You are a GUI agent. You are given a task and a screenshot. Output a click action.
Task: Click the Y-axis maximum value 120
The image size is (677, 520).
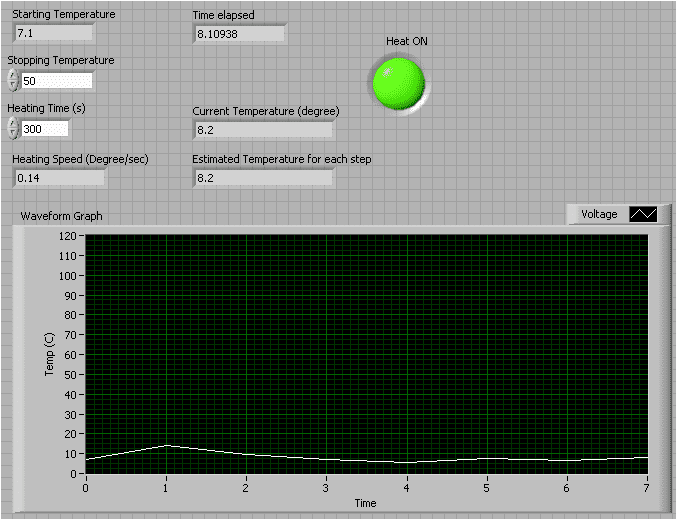point(67,236)
